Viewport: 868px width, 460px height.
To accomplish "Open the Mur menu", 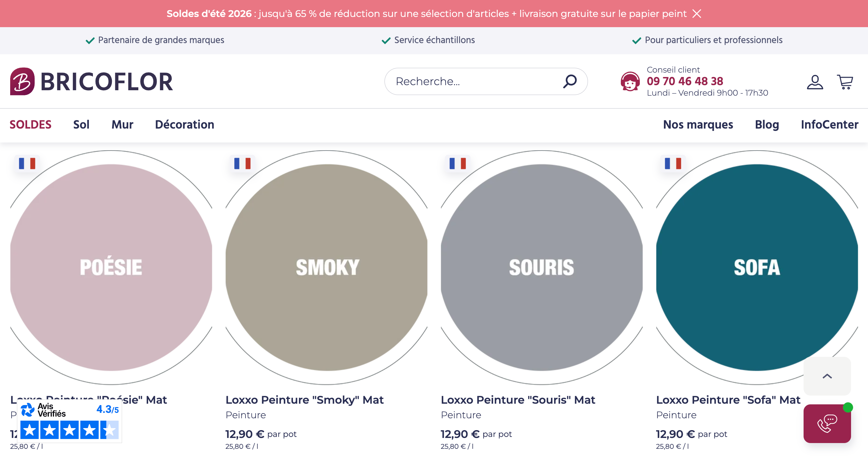I will point(122,124).
